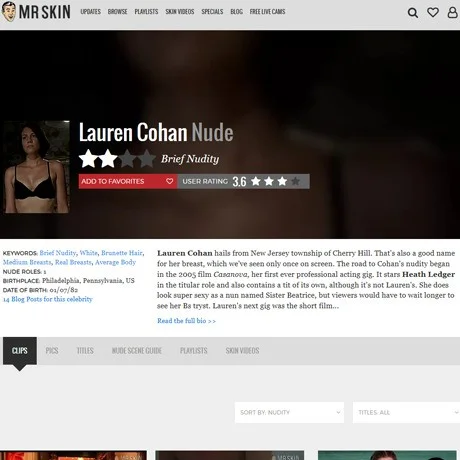Open the Titles: All dropdown

(x=406, y=412)
